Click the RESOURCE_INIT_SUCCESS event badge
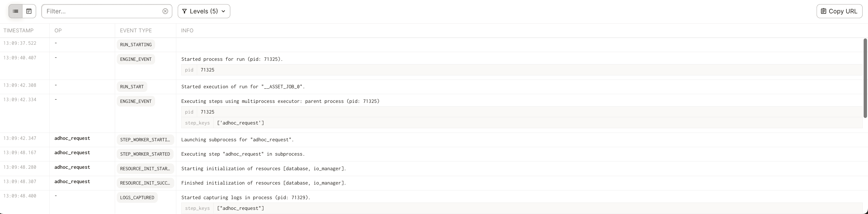This screenshot has height=214, width=868. 145,183
